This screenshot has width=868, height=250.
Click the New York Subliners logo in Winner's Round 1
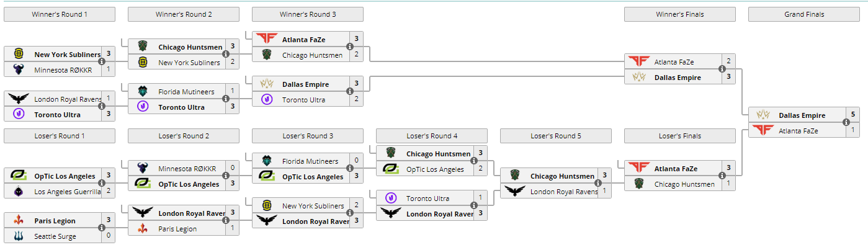(x=19, y=54)
